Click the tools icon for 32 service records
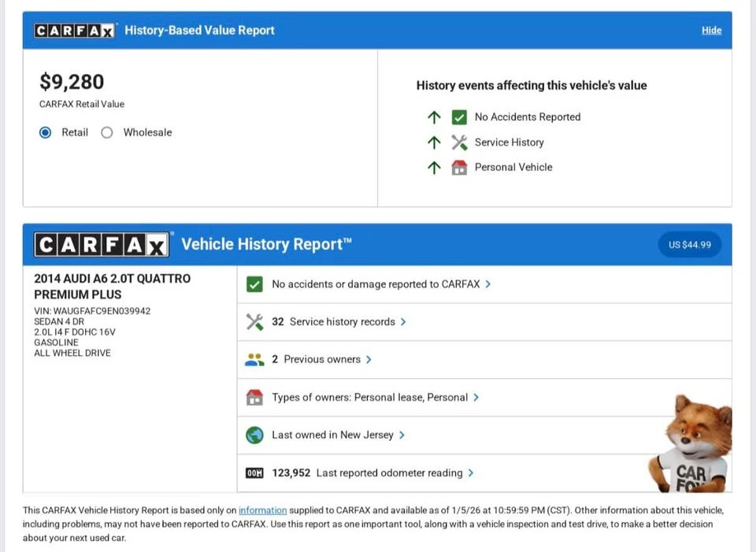 [x=254, y=322]
